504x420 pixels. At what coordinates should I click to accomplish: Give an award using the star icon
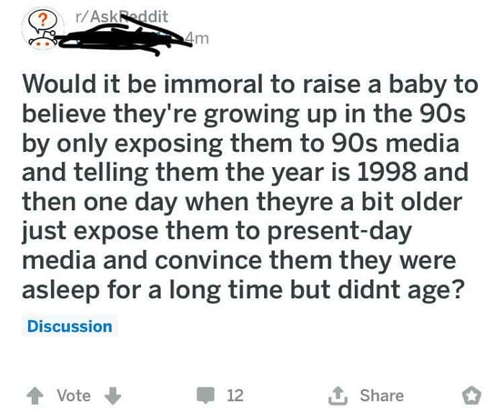click(x=470, y=395)
